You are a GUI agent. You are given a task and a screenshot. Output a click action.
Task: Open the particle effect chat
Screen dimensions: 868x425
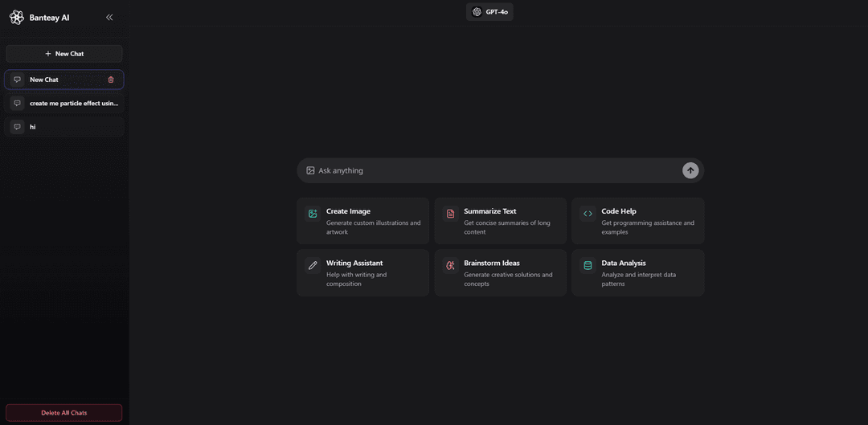tap(73, 104)
